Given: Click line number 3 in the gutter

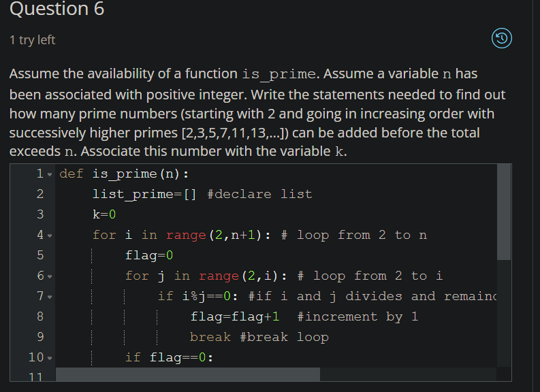Looking at the screenshot, I should (x=40, y=214).
